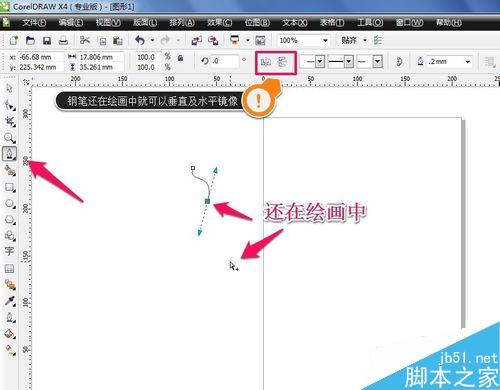
Task: Click the Export icon
Action: tap(213, 41)
